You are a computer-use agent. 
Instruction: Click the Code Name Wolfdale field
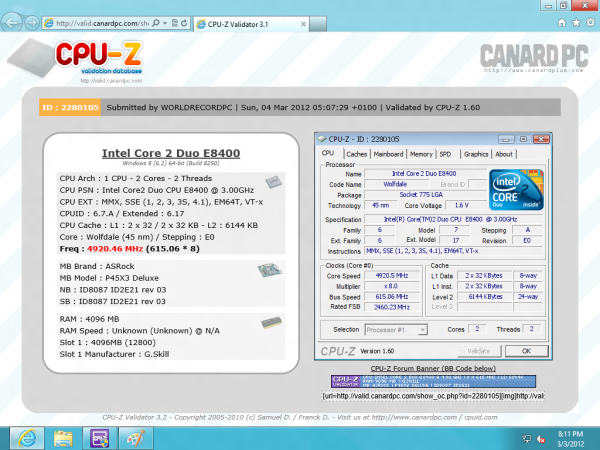pos(395,184)
